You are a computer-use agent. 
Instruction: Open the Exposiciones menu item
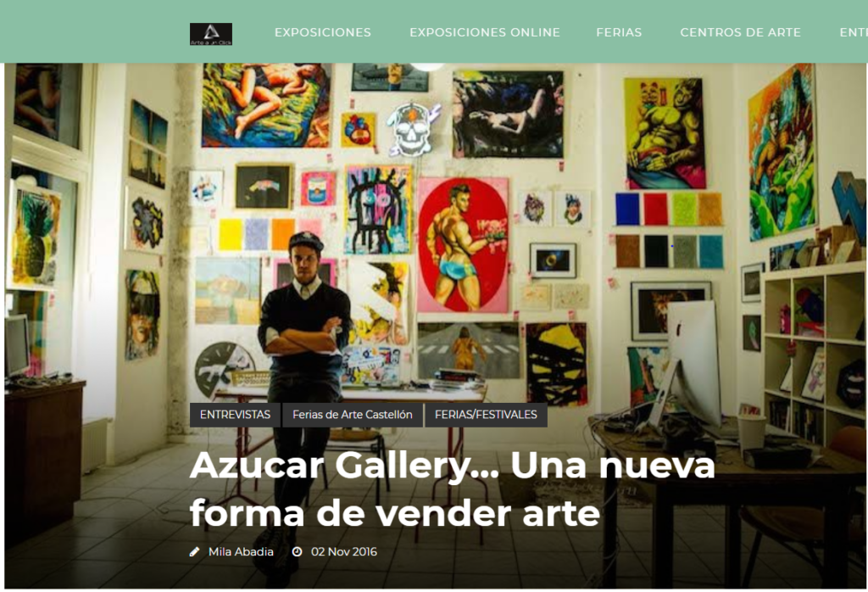(323, 32)
